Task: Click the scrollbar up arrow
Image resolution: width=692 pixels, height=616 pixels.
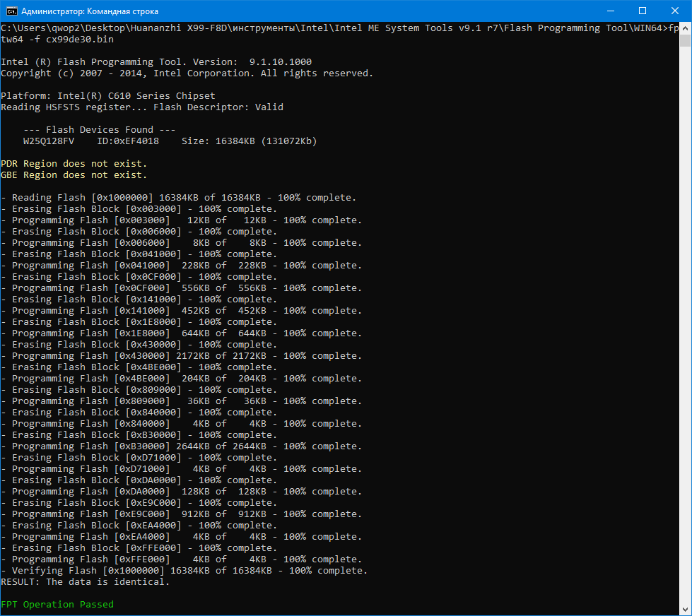Action: pos(685,28)
